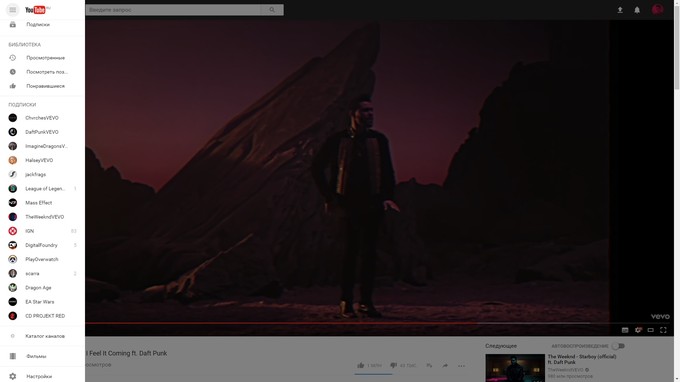Image resolution: width=680 pixels, height=382 pixels.
Task: Select DigitalFoundry in subscriptions list
Action: [42, 245]
